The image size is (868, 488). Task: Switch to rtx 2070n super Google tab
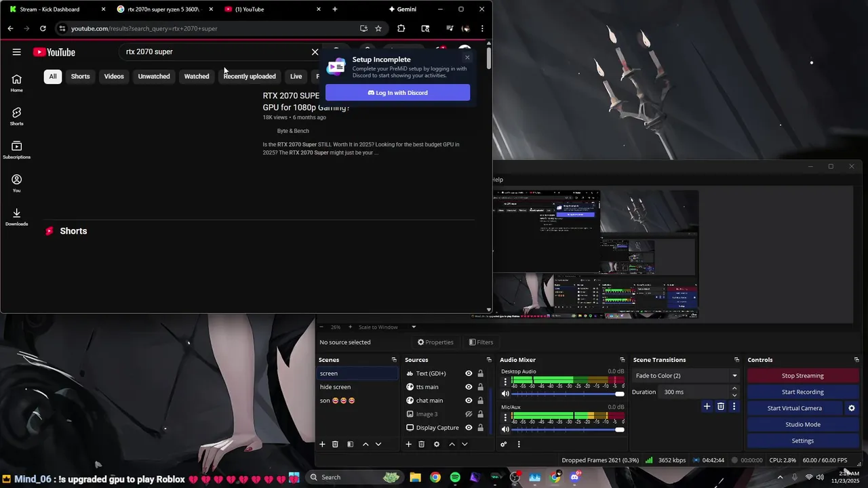(164, 9)
